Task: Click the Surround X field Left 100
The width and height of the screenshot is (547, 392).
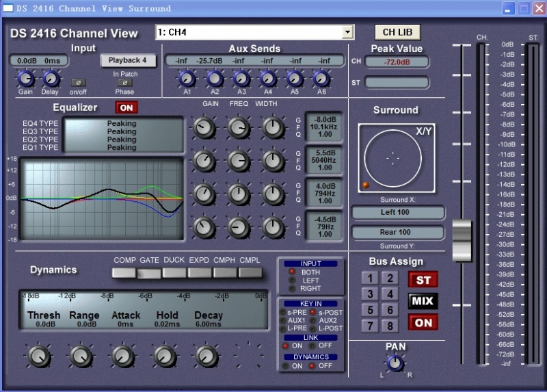Action: [x=398, y=212]
